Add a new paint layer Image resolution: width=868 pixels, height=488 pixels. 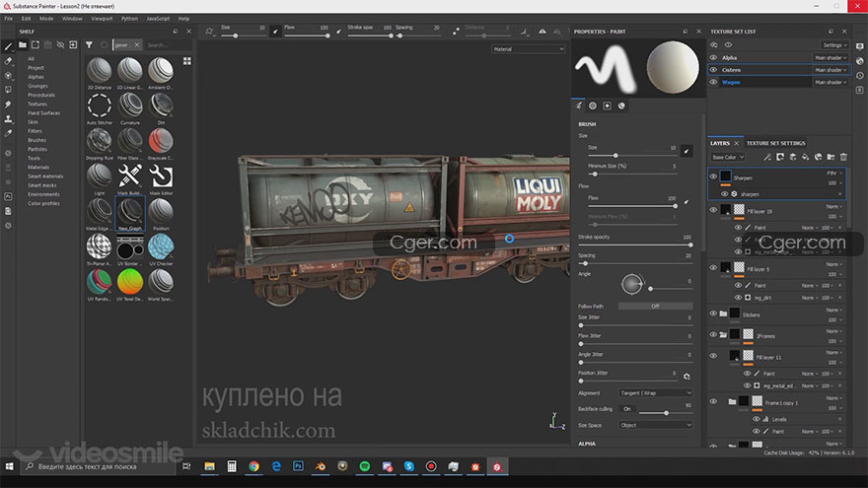tap(793, 157)
